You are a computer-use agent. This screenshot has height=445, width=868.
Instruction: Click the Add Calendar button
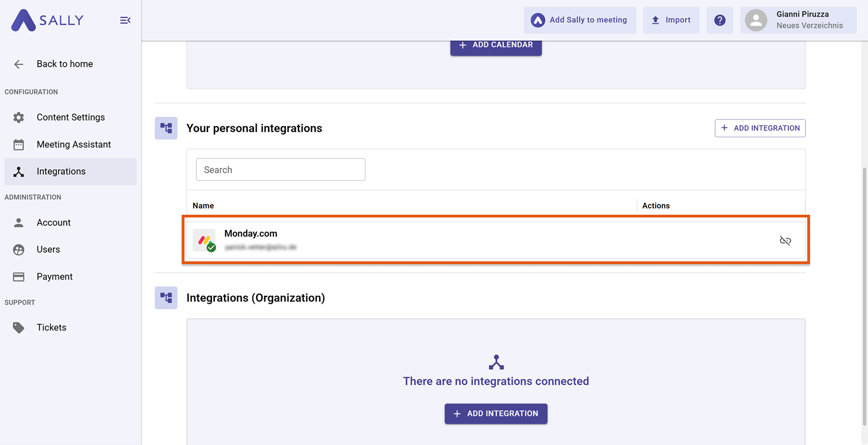coord(496,45)
